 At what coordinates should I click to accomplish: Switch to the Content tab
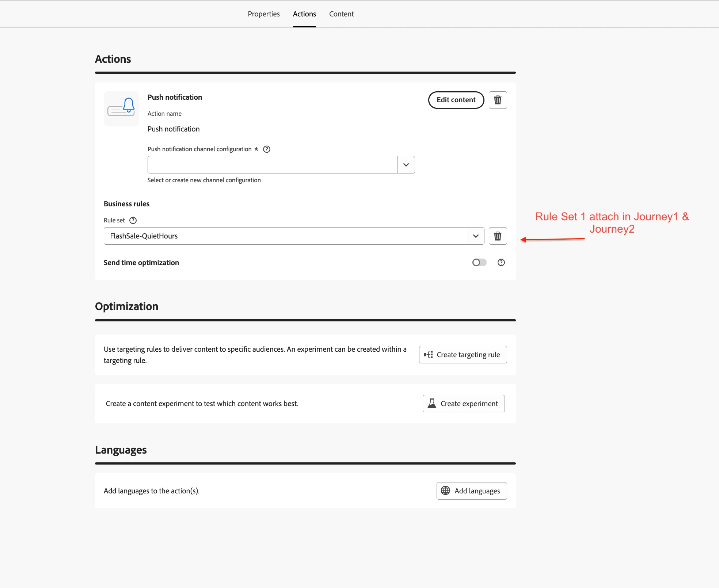coord(341,14)
